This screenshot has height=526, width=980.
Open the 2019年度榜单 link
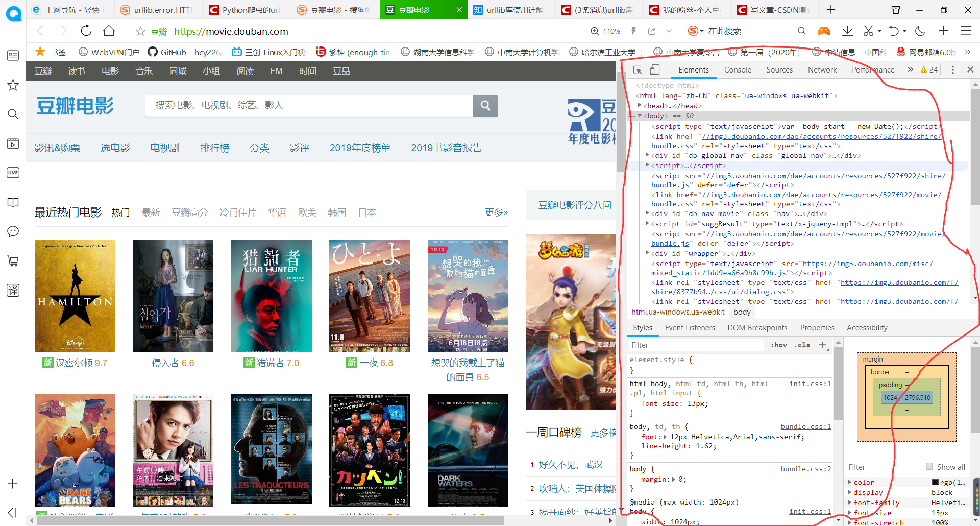[360, 148]
